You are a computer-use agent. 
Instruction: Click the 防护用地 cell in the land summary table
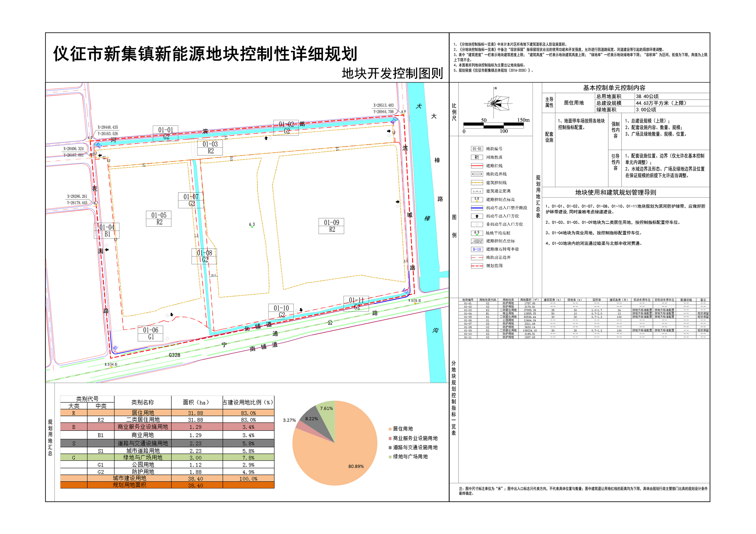point(143,472)
